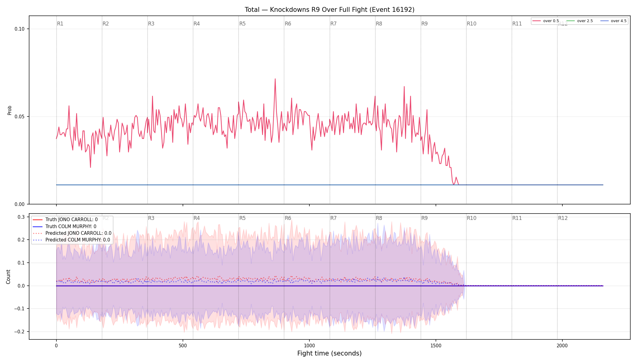This screenshot has height=364, width=637.
Task: Click the 0.10 tick on the Prob axis
Action: click(20, 29)
